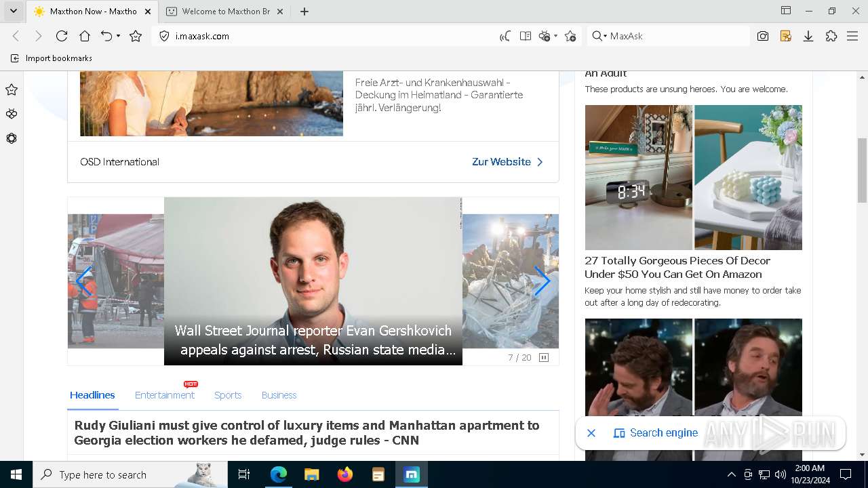Open reader mode book icon
This screenshot has width=868, height=488.
click(526, 36)
